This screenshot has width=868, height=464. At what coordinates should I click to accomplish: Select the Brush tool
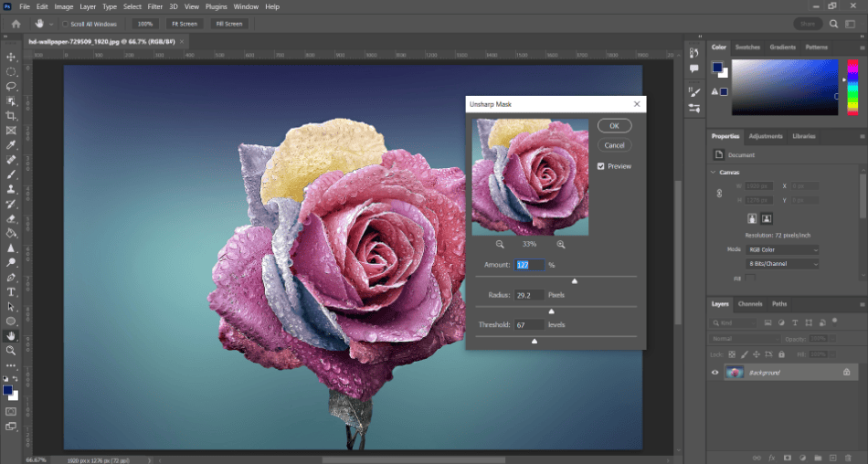coord(11,174)
